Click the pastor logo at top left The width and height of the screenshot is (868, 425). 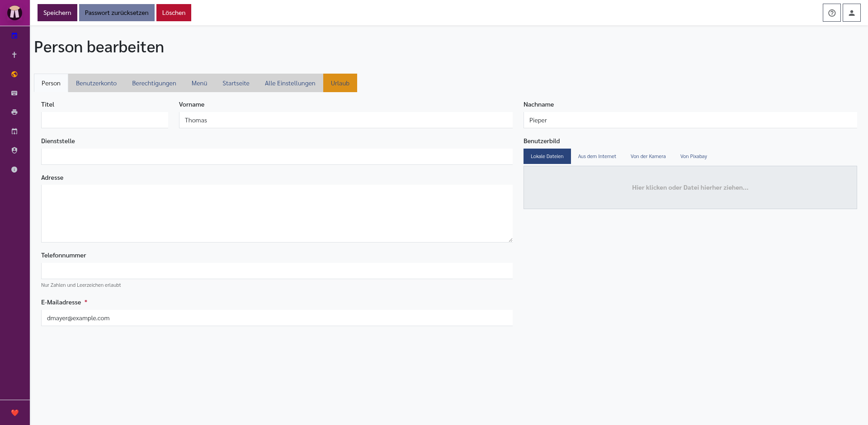14,13
